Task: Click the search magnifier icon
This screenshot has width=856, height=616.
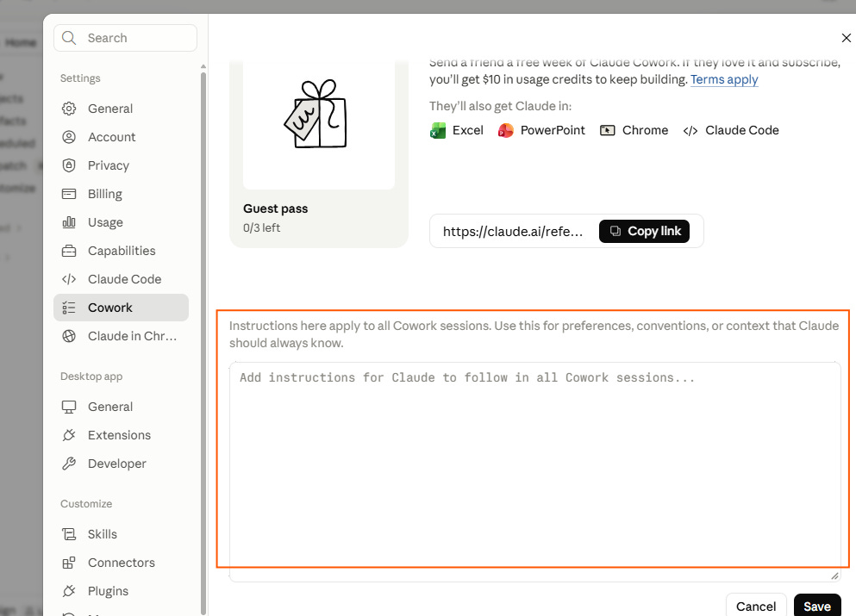Action: point(69,38)
